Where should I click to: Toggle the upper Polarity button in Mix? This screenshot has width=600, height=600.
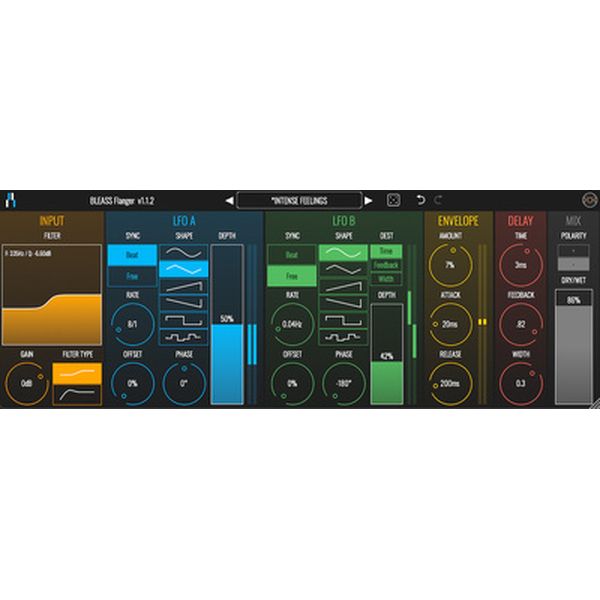573,250
